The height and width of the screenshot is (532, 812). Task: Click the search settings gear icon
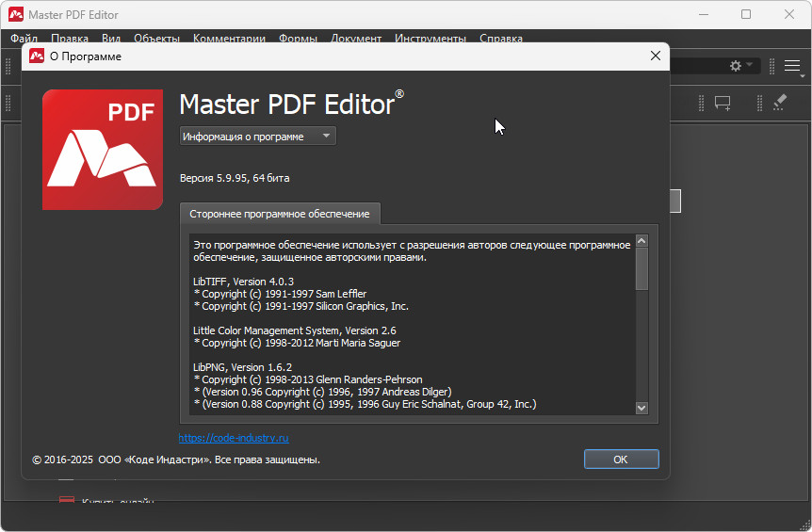click(x=736, y=66)
